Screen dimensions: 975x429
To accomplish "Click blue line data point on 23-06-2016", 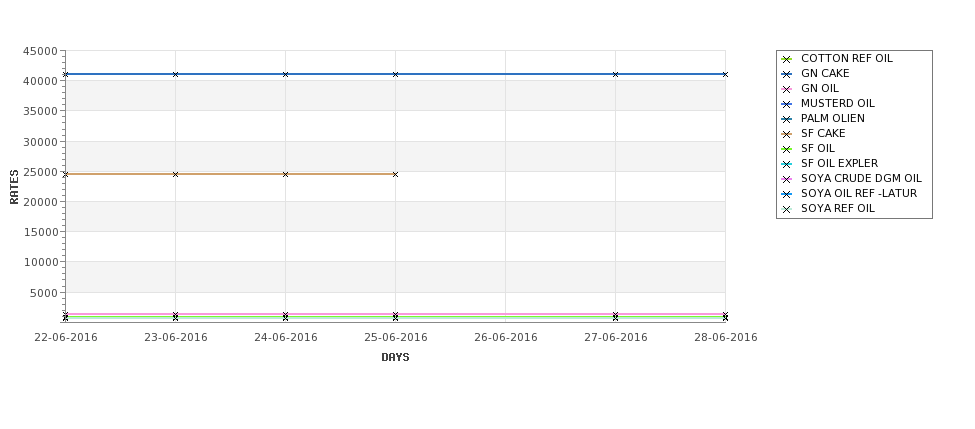I will [x=175, y=74].
